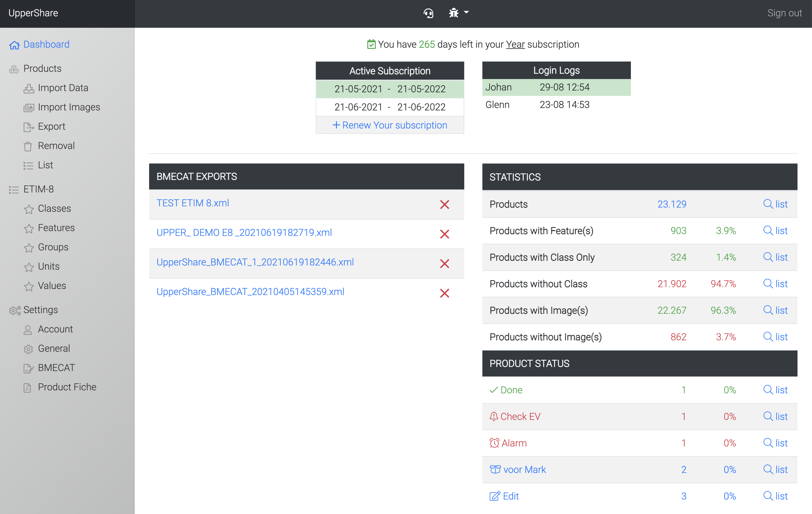Delete UpperShare_BMECAT_1 export with red X

[444, 263]
